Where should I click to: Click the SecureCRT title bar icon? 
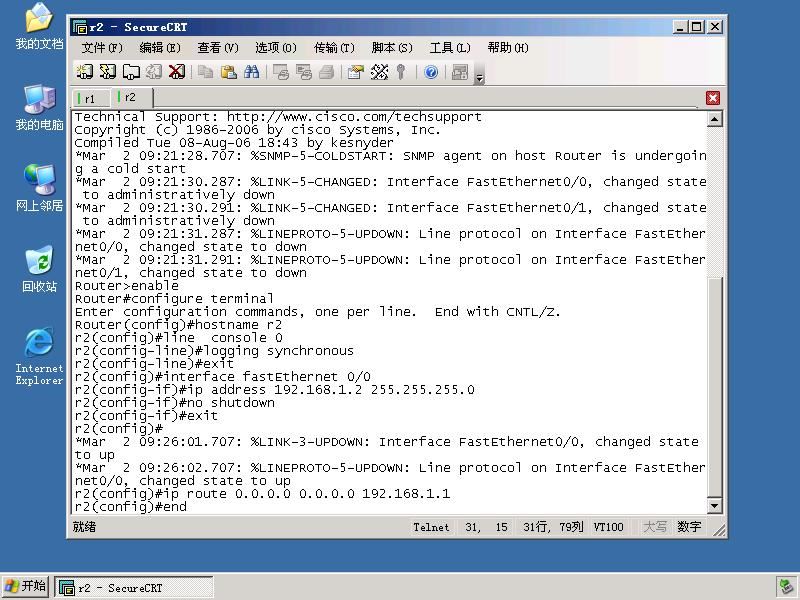80,27
